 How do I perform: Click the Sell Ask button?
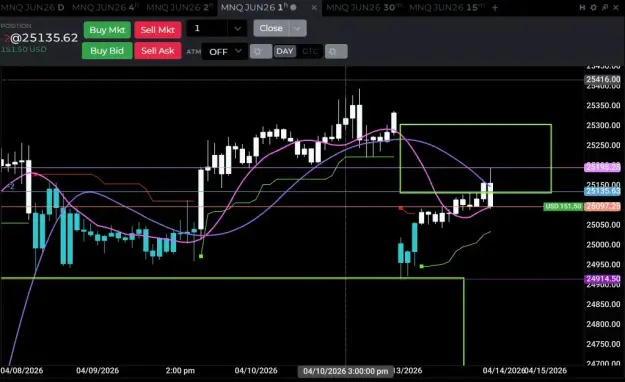(x=158, y=51)
